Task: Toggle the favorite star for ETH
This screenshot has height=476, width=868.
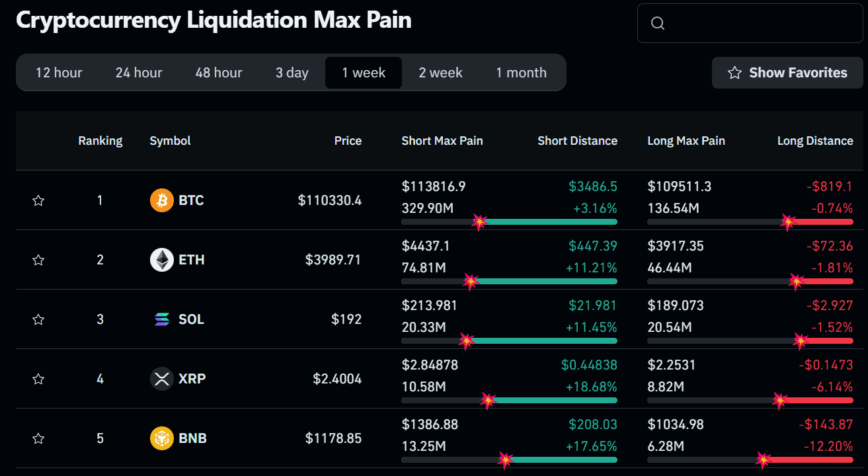Action: [38, 260]
